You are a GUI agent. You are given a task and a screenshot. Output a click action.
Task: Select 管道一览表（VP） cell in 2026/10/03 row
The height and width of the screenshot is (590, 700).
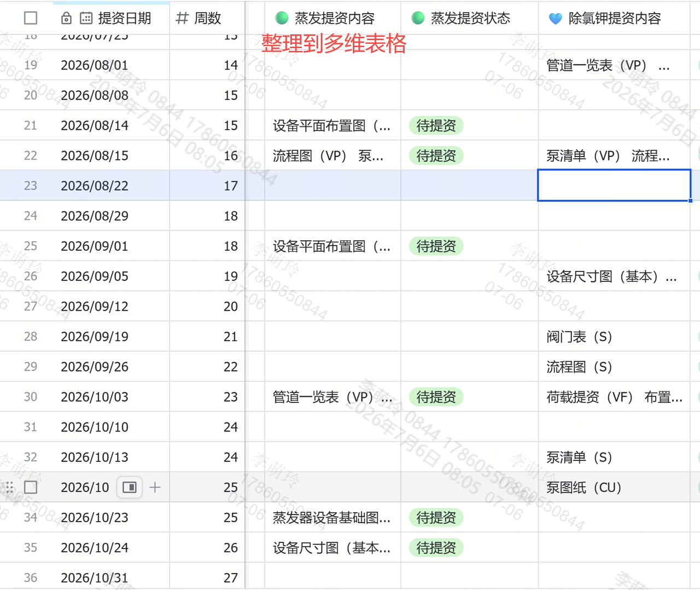point(333,396)
